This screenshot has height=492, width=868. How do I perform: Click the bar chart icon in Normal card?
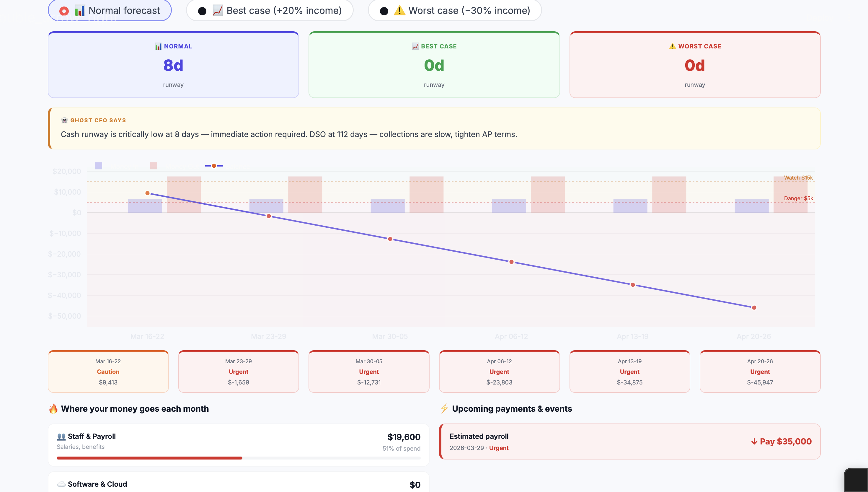[x=158, y=46]
